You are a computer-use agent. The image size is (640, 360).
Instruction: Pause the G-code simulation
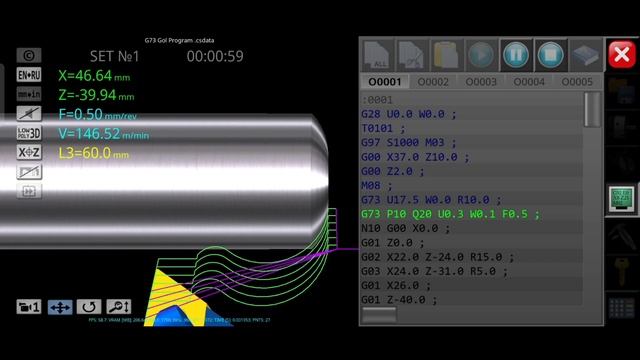[x=516, y=55]
